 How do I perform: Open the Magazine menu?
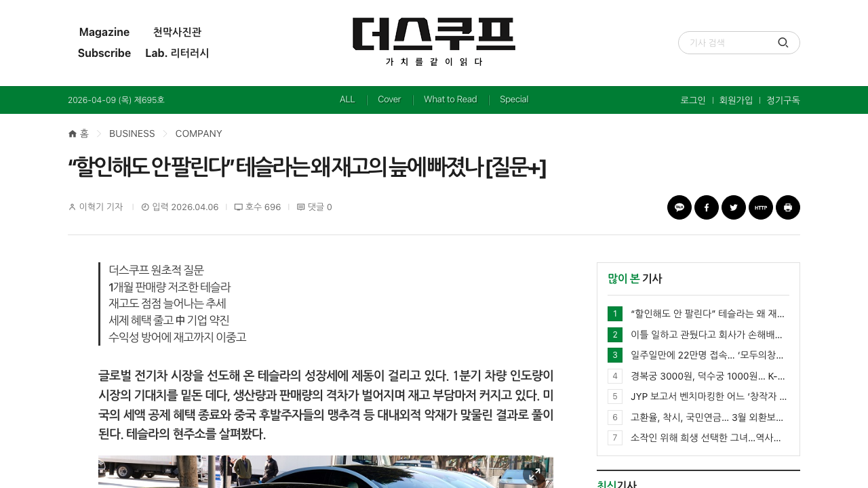coord(104,32)
